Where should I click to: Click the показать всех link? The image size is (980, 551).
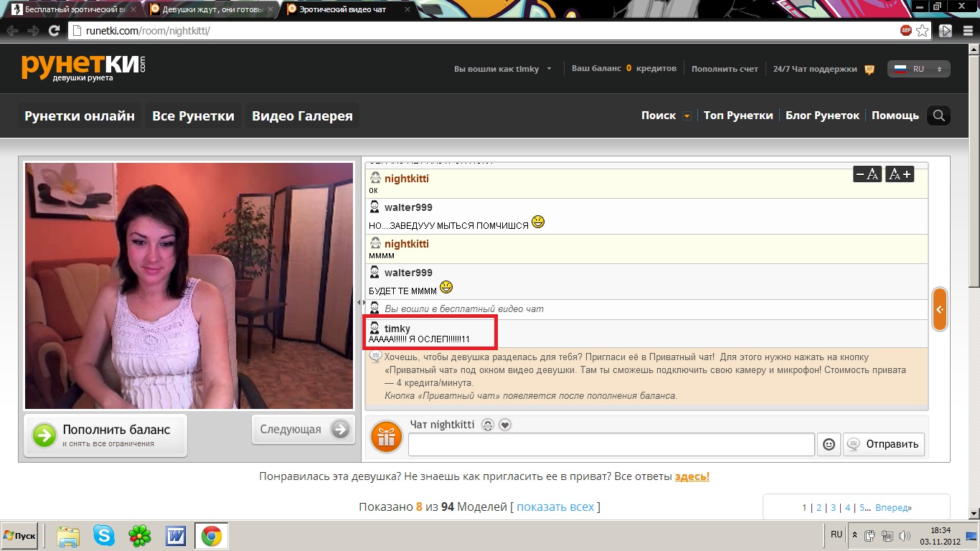555,507
